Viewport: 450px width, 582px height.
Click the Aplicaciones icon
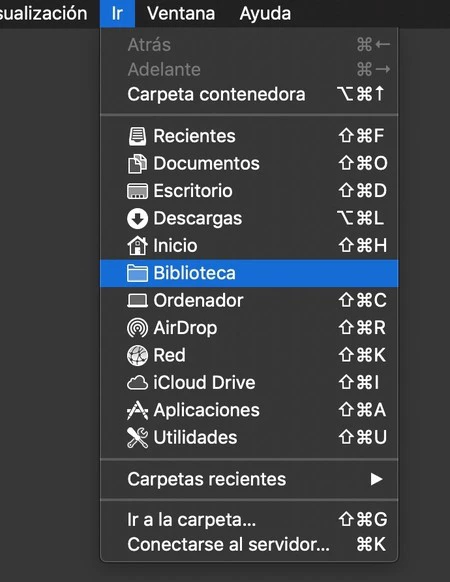click(x=137, y=410)
